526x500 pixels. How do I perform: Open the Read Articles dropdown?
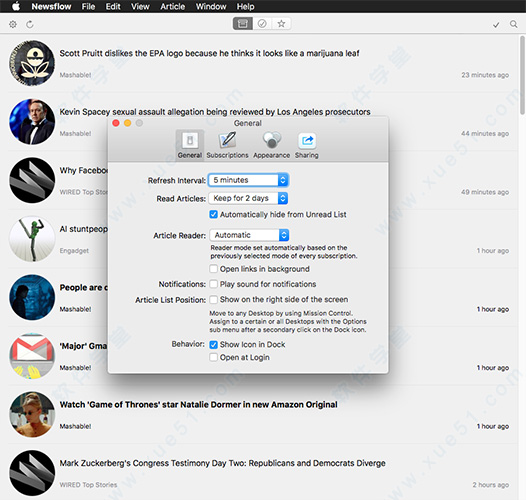(x=248, y=198)
